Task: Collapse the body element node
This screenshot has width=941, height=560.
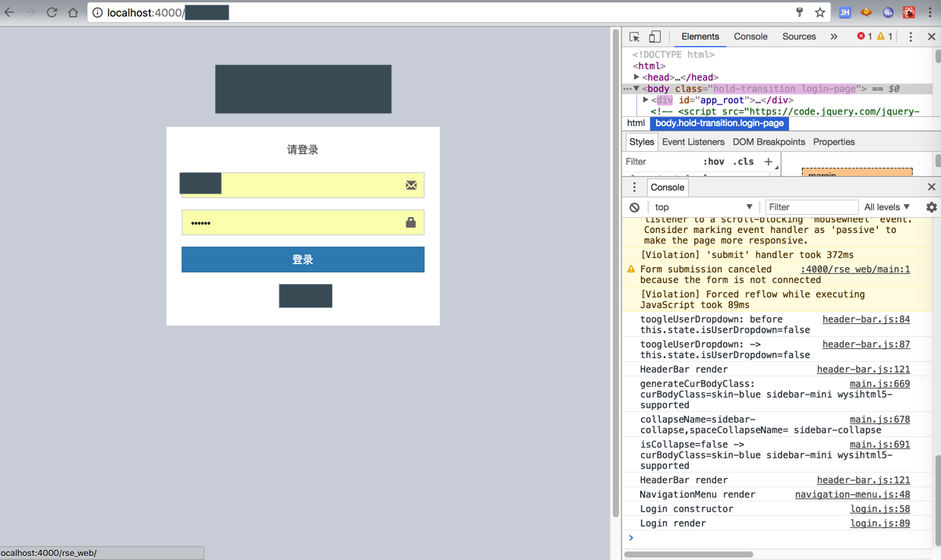Action: pos(636,88)
